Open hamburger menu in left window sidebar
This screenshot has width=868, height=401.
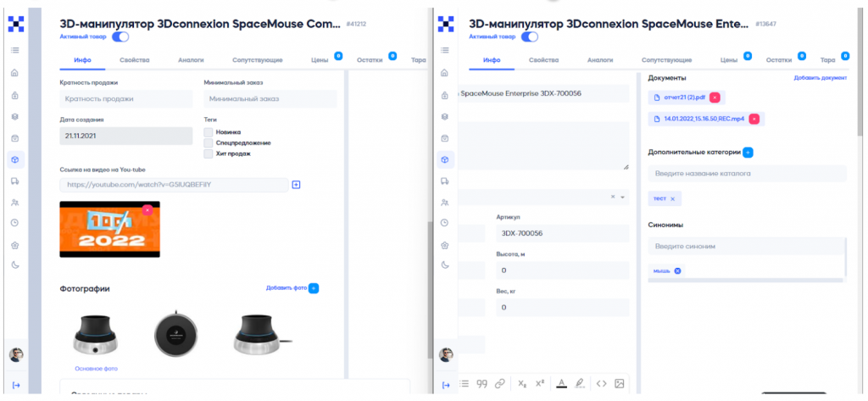[15, 50]
